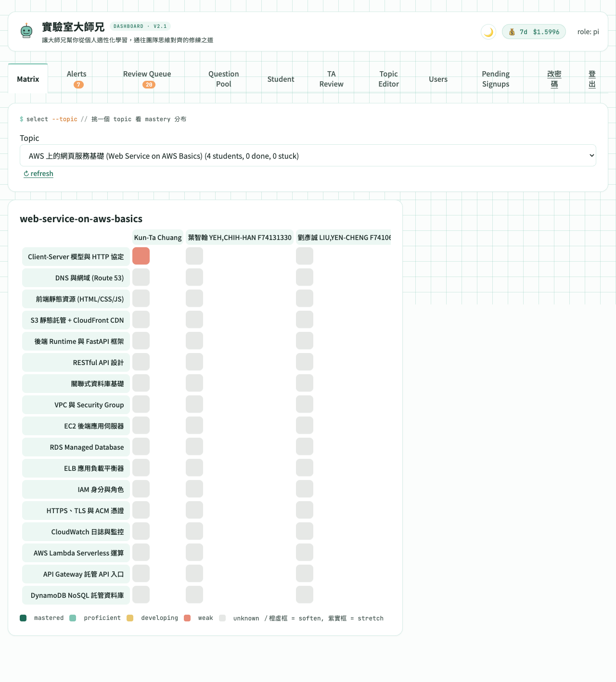
Task: Click the developing legend color swatch
Action: pyautogui.click(x=130, y=618)
